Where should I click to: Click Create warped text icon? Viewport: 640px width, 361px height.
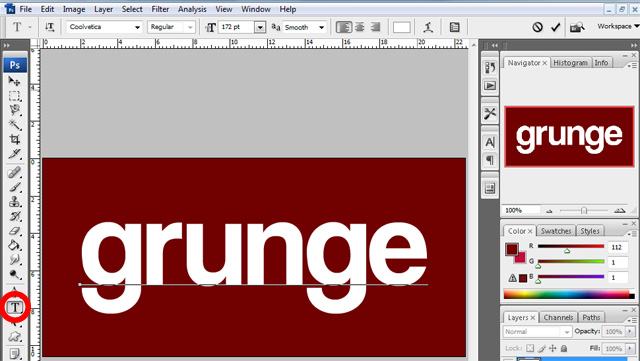(x=428, y=27)
